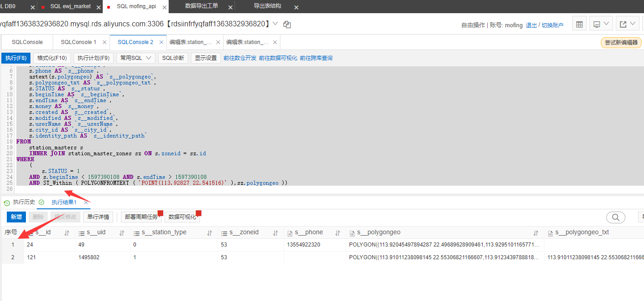The width and height of the screenshot is (644, 301).
Task: Sort results by the s__uid column
Action: (121, 232)
